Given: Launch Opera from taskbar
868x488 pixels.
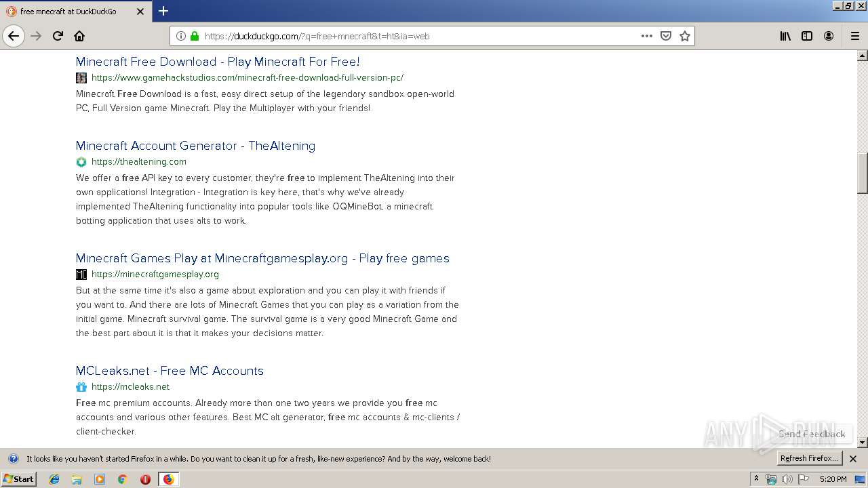Looking at the screenshot, I should pos(145,479).
